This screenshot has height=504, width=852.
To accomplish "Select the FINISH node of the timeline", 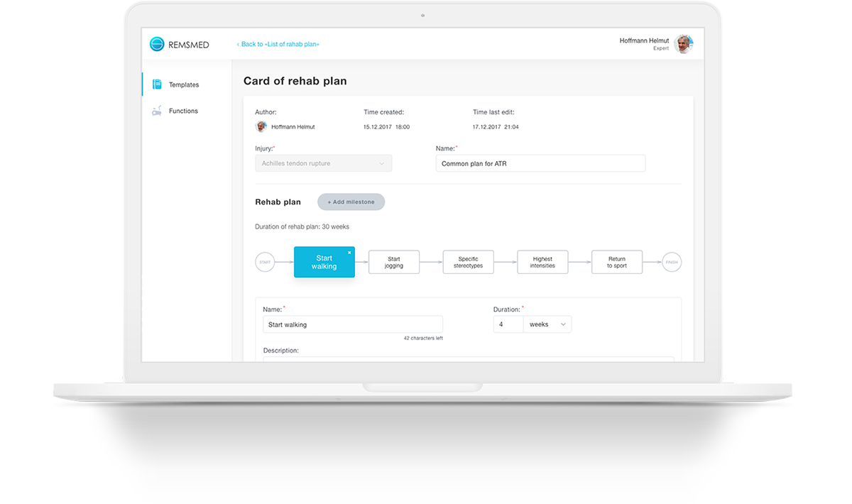I will [672, 262].
